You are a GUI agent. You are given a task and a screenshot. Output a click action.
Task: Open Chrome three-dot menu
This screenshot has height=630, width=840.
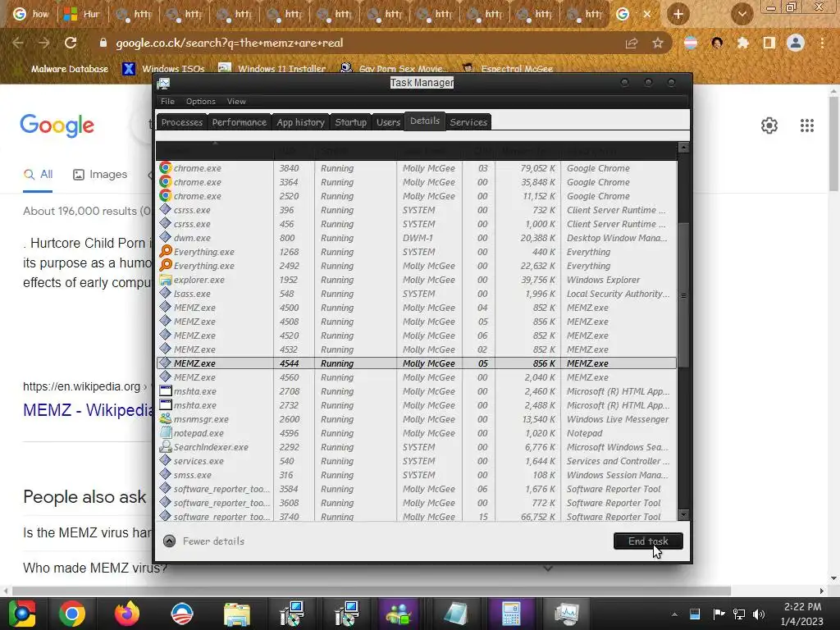(822, 43)
